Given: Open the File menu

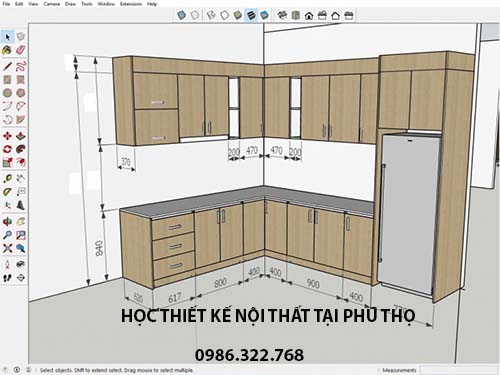Looking at the screenshot, I should click(6, 4).
